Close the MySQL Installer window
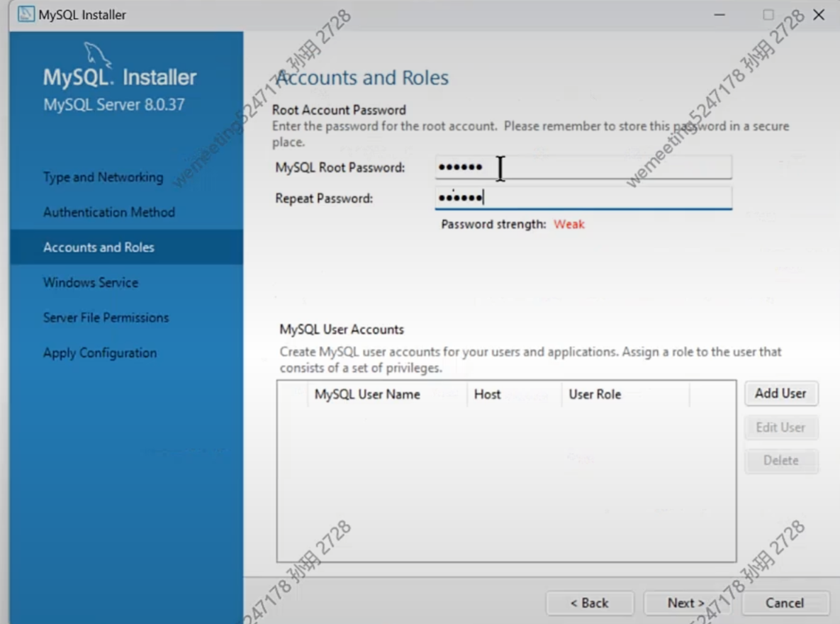Image resolution: width=840 pixels, height=624 pixels. tap(819, 14)
